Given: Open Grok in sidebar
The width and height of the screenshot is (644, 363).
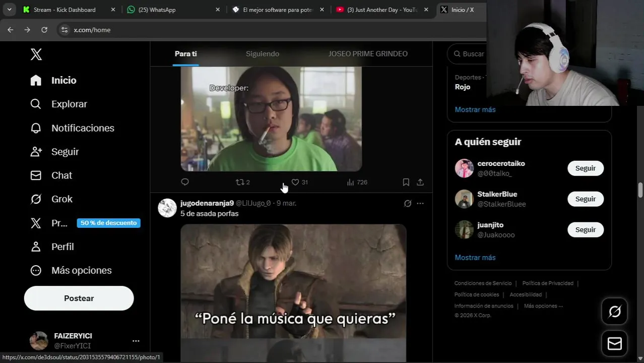Looking at the screenshot, I should [51, 199].
